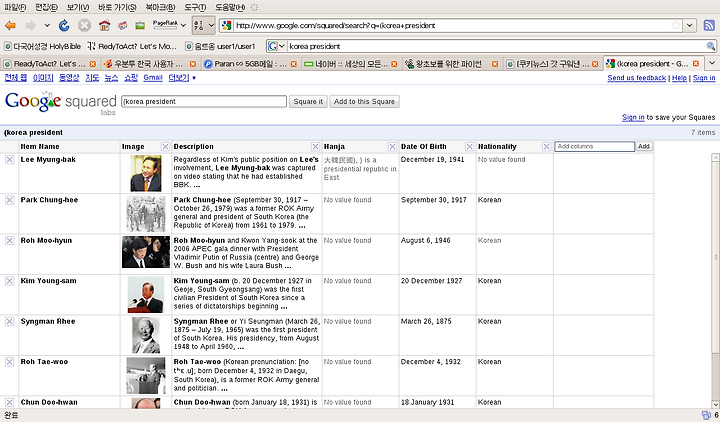Viewport: 720px width, 422px height.
Task: Open the toolbar dropdown beside PageRank button
Action: click(x=211, y=25)
